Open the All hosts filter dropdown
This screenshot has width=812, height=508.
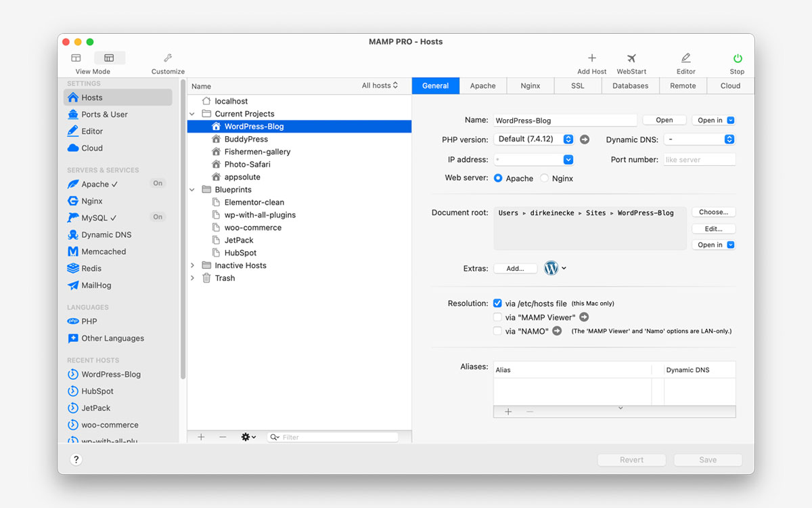point(380,86)
